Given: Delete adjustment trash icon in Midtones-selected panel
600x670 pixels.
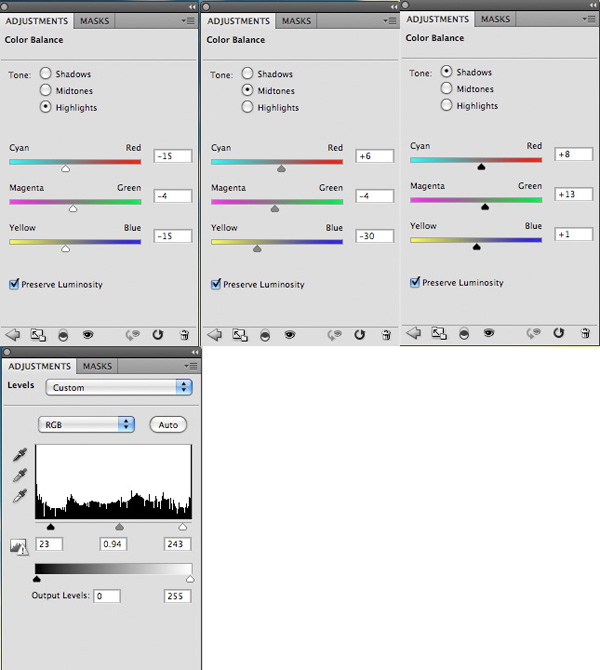Looking at the screenshot, I should point(386,335).
